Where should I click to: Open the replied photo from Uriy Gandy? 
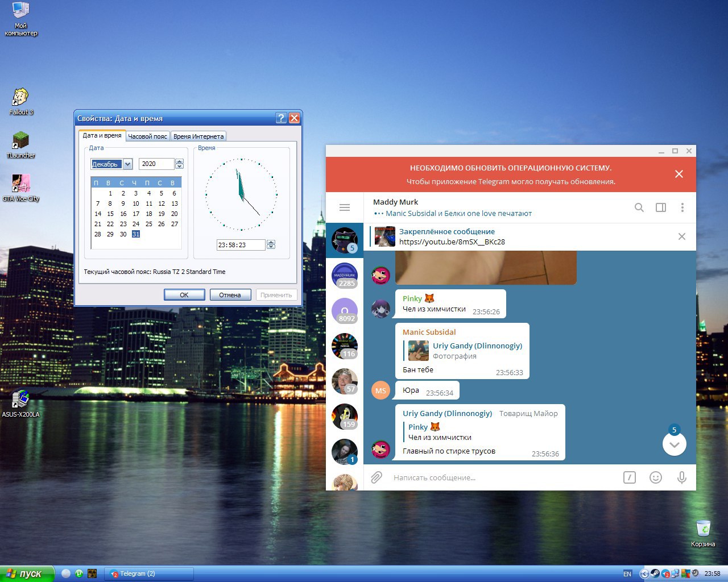[x=419, y=351]
